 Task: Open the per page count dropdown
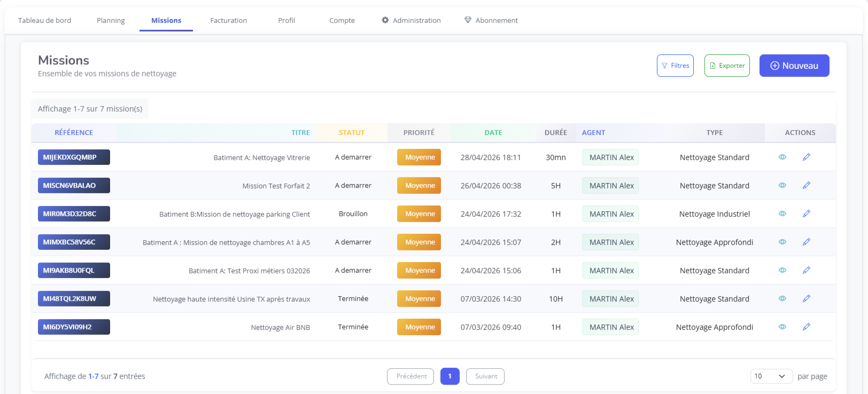tap(771, 376)
